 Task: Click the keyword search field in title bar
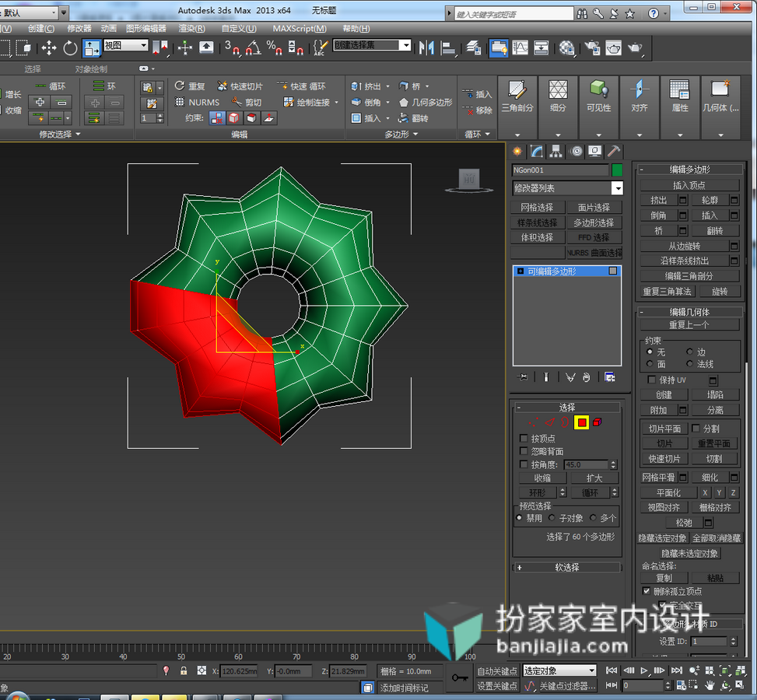tap(513, 14)
